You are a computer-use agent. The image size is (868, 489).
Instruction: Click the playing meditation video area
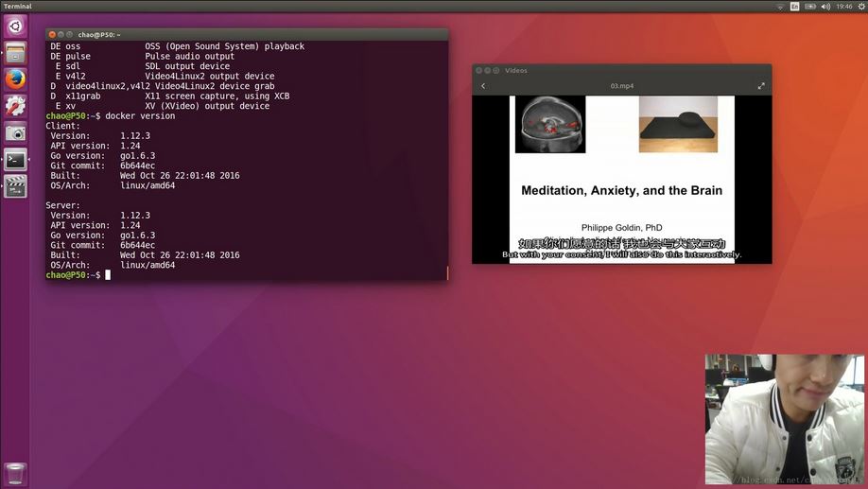[x=621, y=180]
